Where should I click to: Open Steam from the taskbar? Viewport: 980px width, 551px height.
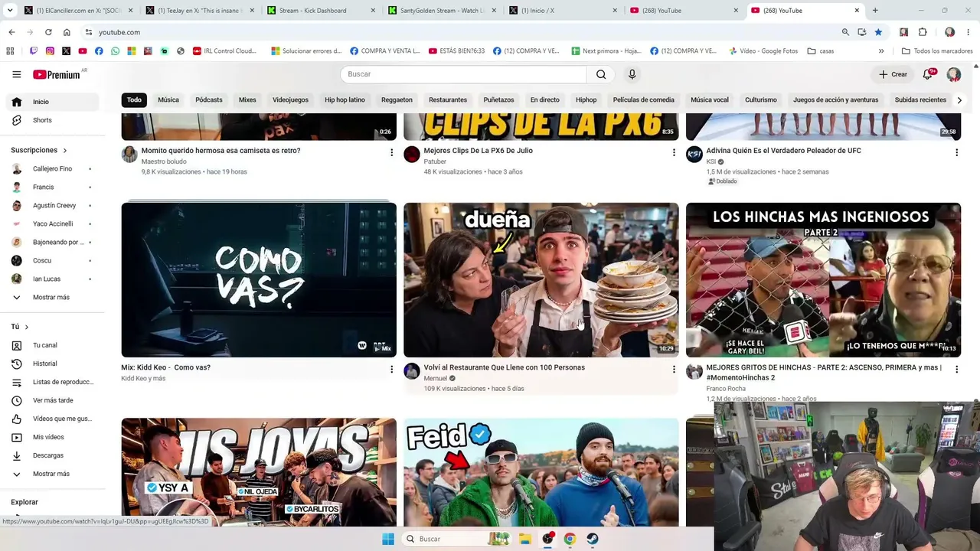pyautogui.click(x=593, y=539)
